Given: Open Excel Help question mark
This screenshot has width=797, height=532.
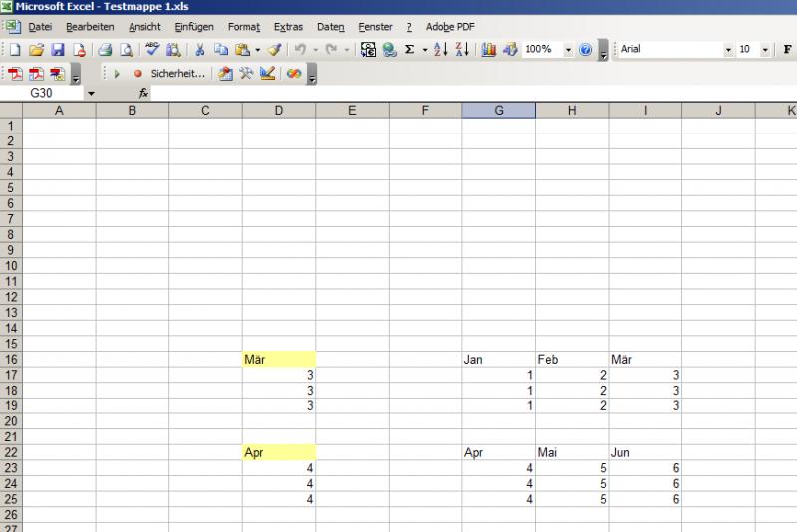Looking at the screenshot, I should (585, 49).
